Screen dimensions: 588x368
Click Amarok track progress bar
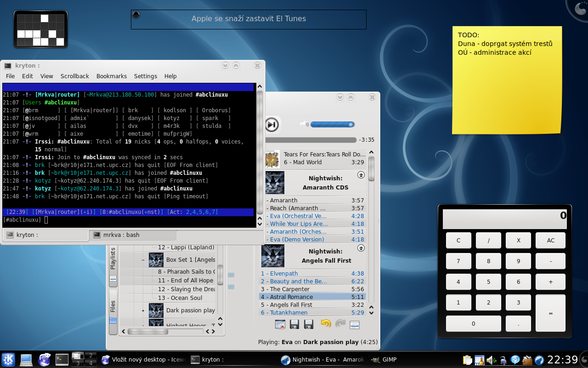pyautogui.click(x=311, y=140)
